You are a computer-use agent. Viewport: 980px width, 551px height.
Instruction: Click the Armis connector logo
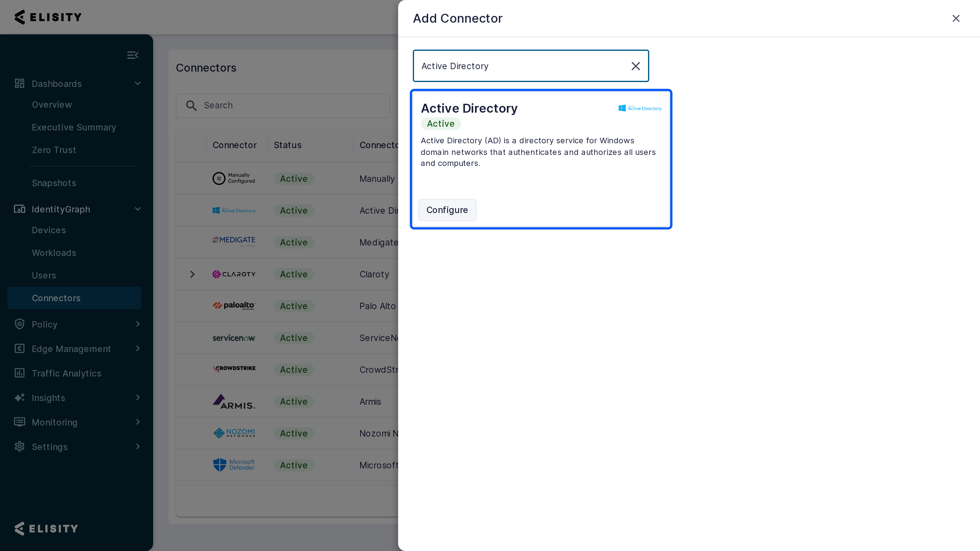tap(234, 402)
